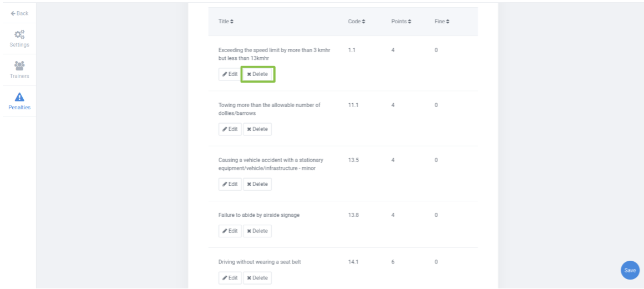Delete the speed limit penalty
The image size is (644, 289).
pyautogui.click(x=257, y=74)
